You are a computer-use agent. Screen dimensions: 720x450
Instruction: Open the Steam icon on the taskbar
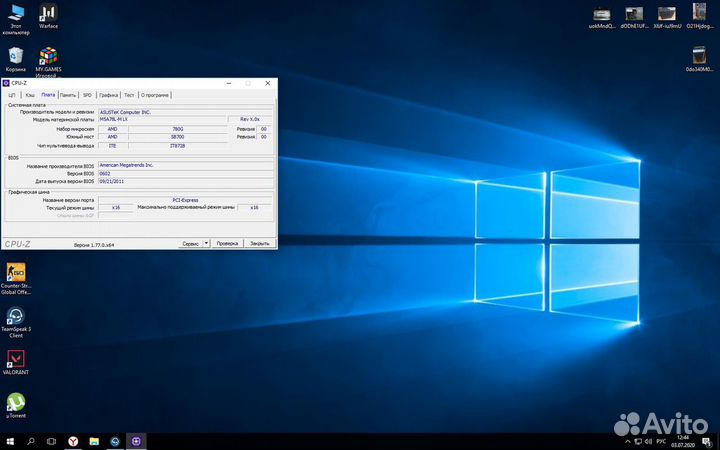click(115, 441)
